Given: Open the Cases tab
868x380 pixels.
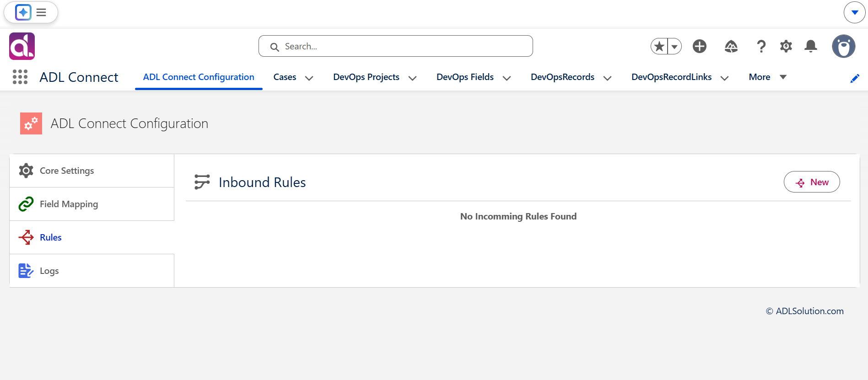Looking at the screenshot, I should pos(285,77).
